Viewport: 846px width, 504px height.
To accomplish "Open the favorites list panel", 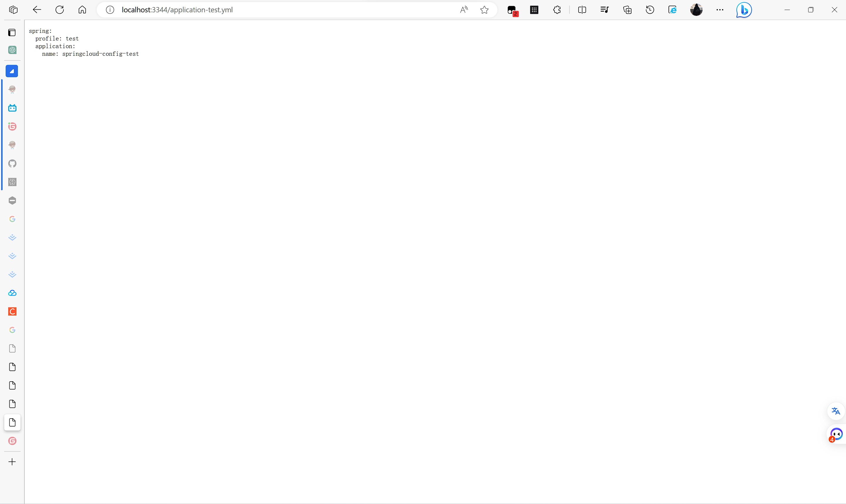I will 604,10.
